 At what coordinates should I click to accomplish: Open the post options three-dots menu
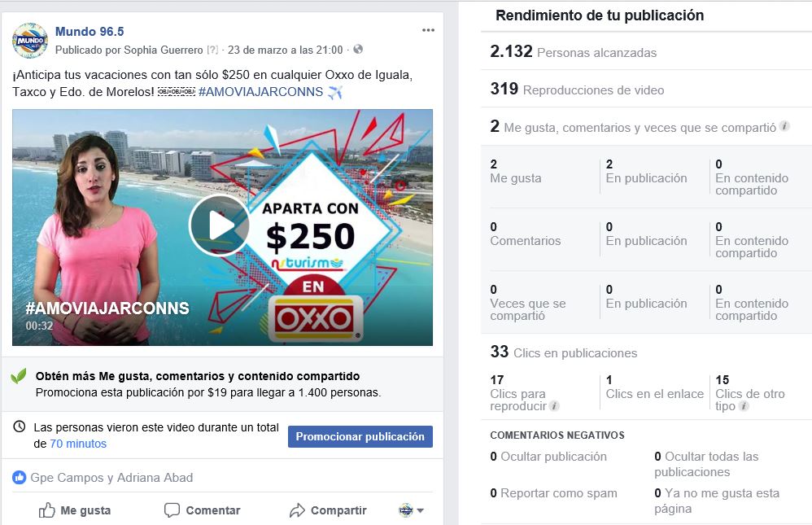coord(428,30)
